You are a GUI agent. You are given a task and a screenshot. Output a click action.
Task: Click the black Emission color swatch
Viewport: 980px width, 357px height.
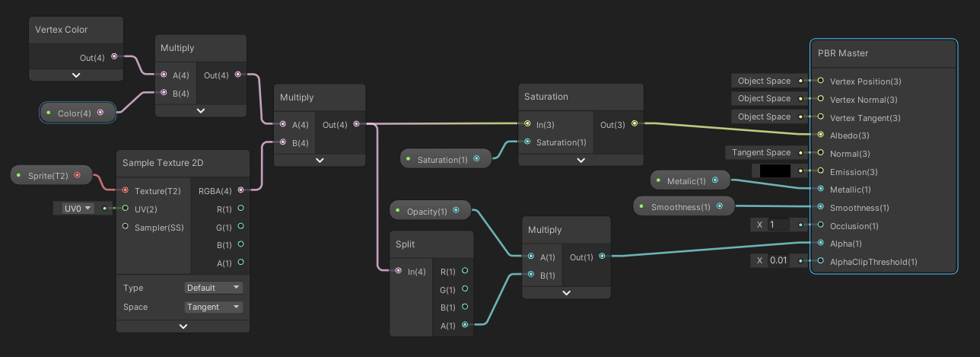[775, 171]
